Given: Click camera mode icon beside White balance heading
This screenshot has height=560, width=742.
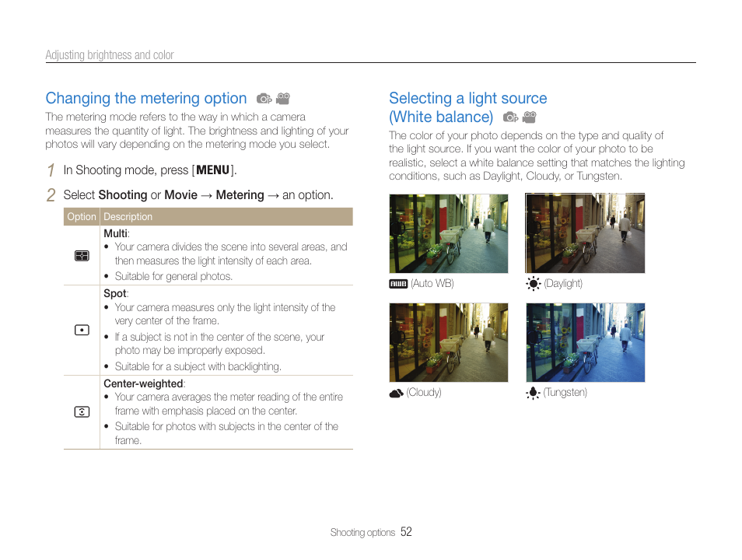Looking at the screenshot, I should (510, 117).
